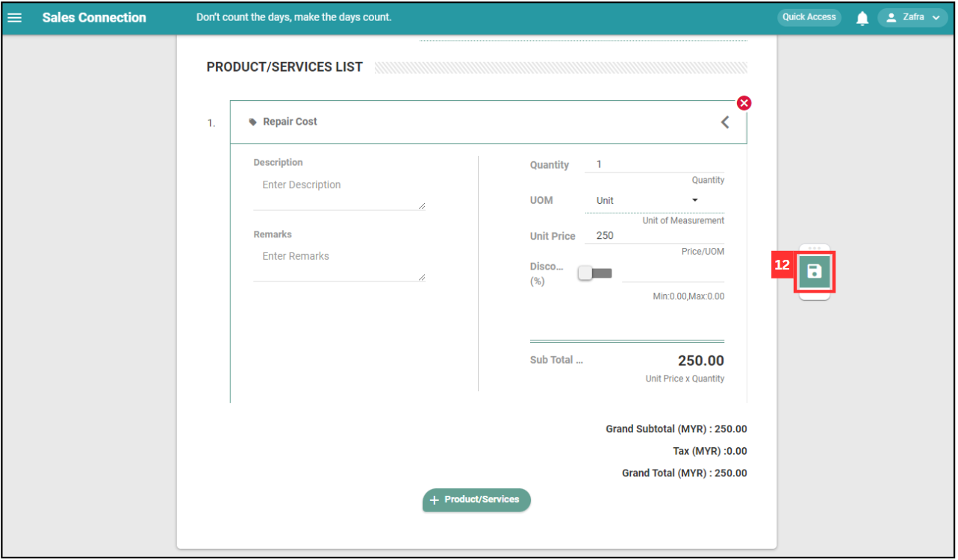Click the Unit Price x Quantity caption
The width and height of the screenshot is (958, 560).
(x=685, y=379)
